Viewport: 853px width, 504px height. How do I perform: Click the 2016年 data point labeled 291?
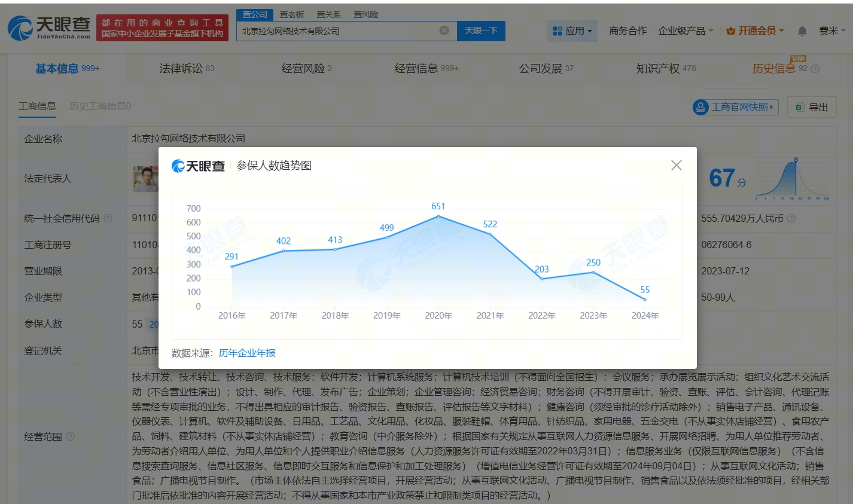231,267
